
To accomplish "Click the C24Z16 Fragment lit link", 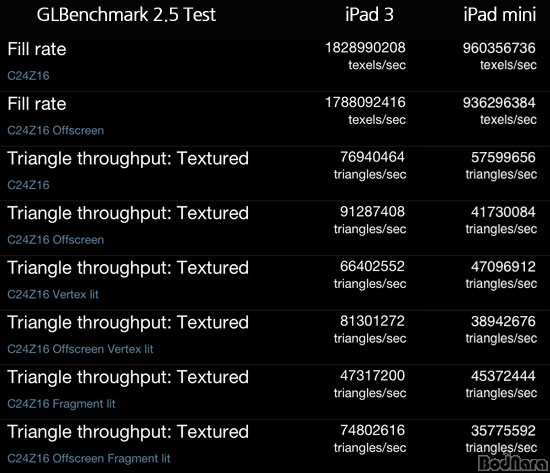I will tap(61, 404).
